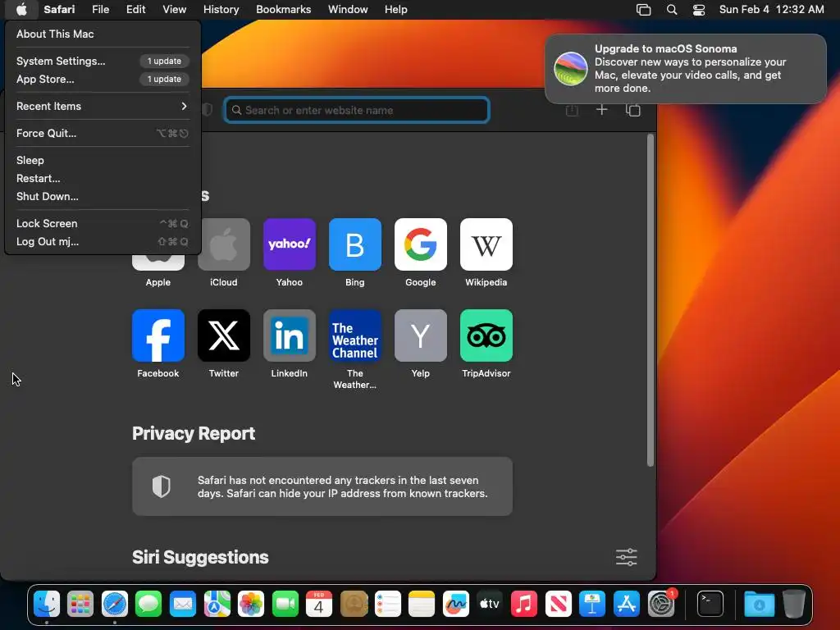Open iCloud favorite tile
Viewport: 840px width, 630px height.
pyautogui.click(x=224, y=244)
